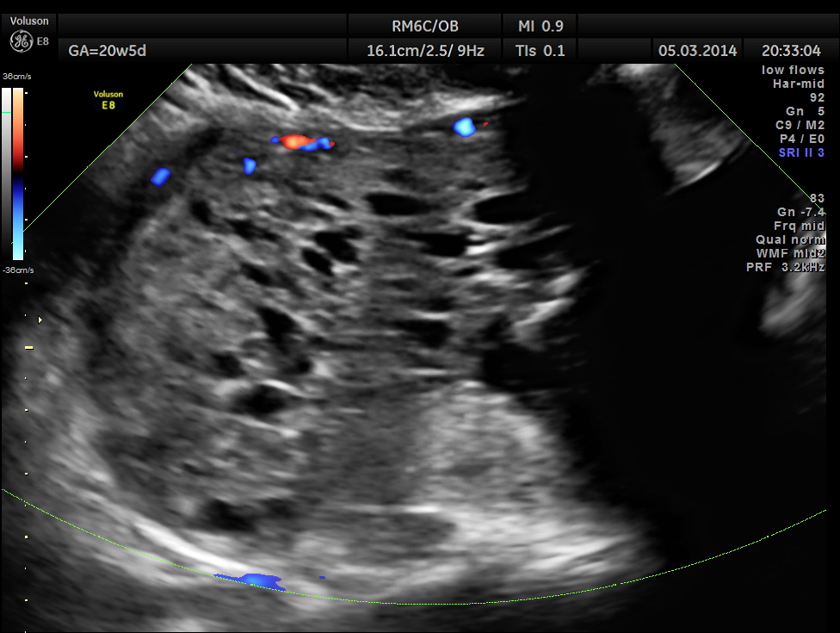Click the red-orange Doppler flow signal
Screen dimensions: 840x633
coord(297,140)
